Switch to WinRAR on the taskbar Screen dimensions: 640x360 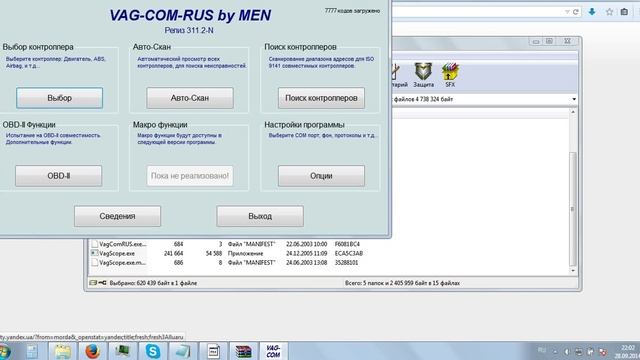point(243,351)
